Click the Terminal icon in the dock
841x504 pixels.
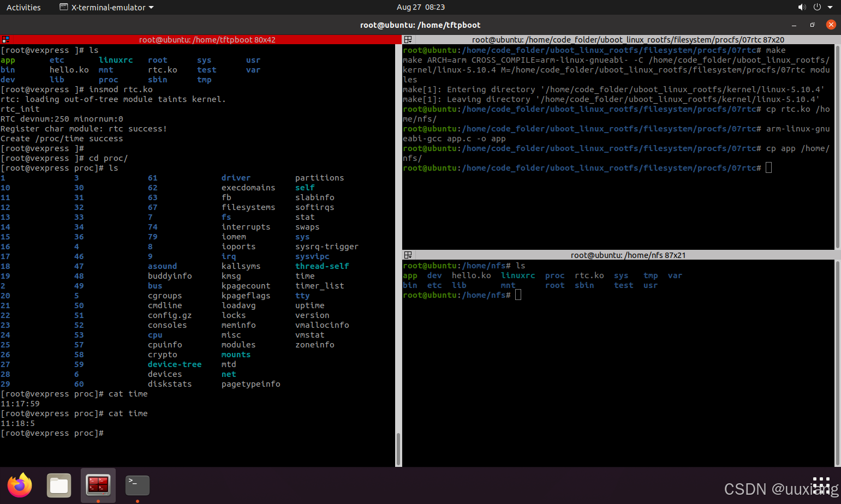(138, 485)
